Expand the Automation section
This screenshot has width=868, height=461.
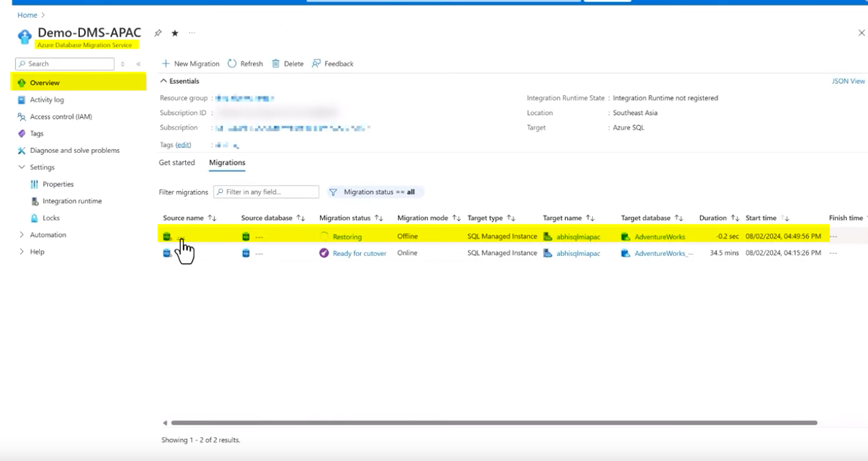pyautogui.click(x=22, y=234)
